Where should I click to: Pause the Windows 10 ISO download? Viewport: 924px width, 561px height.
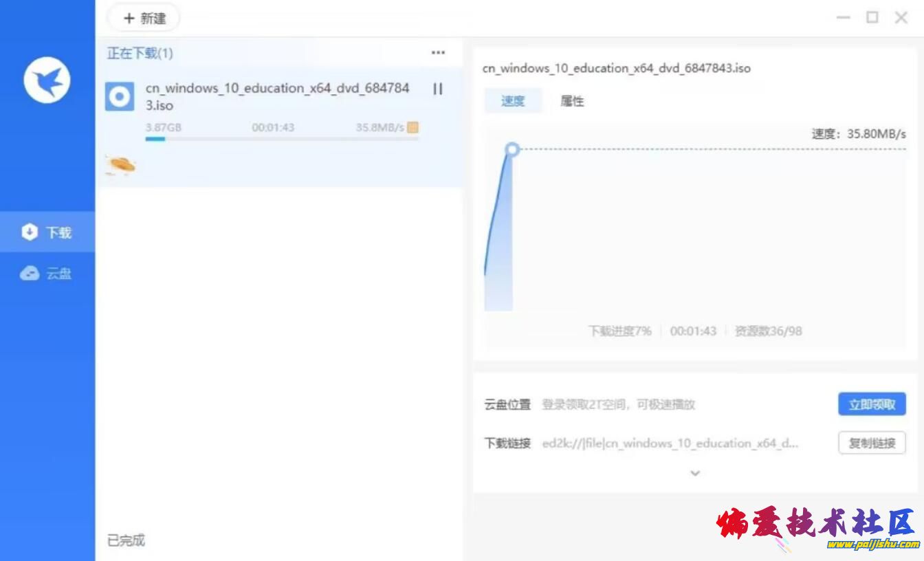point(437,89)
